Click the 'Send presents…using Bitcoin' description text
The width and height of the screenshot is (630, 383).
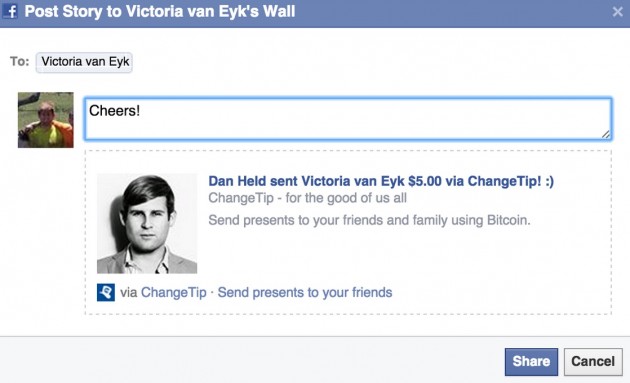tap(369, 220)
